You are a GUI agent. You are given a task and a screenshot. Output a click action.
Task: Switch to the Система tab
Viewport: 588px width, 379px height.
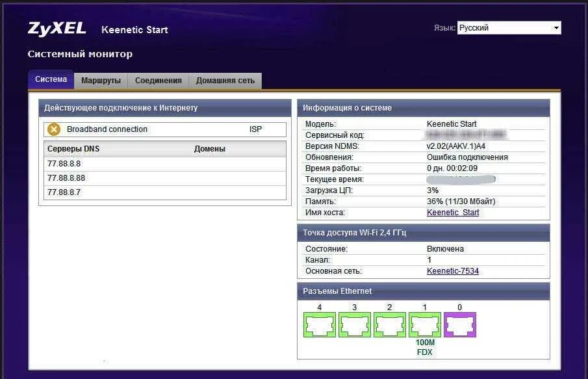pos(51,79)
